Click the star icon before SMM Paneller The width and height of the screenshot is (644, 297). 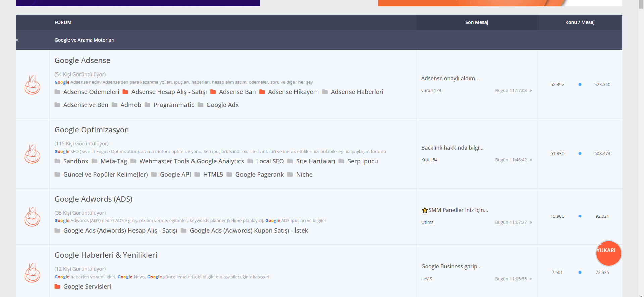click(x=425, y=210)
